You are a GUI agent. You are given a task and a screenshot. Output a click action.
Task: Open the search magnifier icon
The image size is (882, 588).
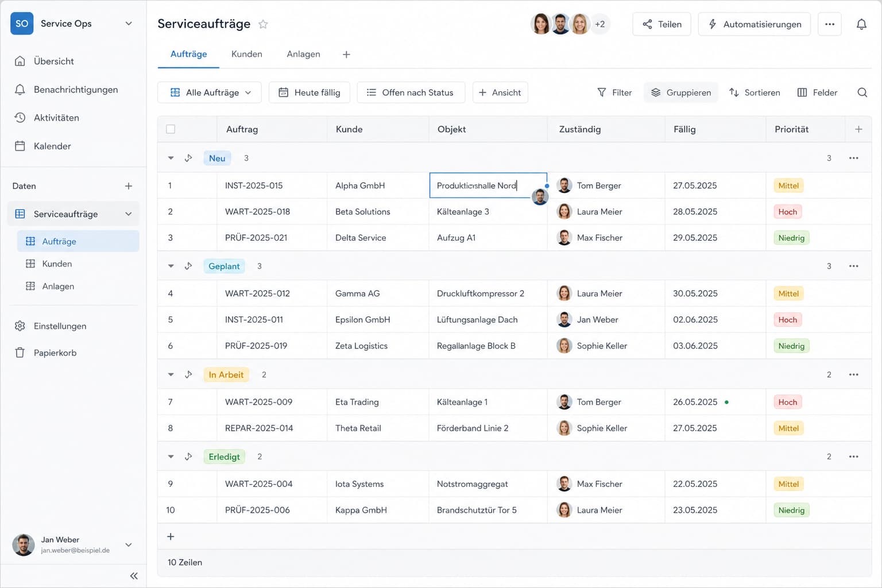coord(862,92)
